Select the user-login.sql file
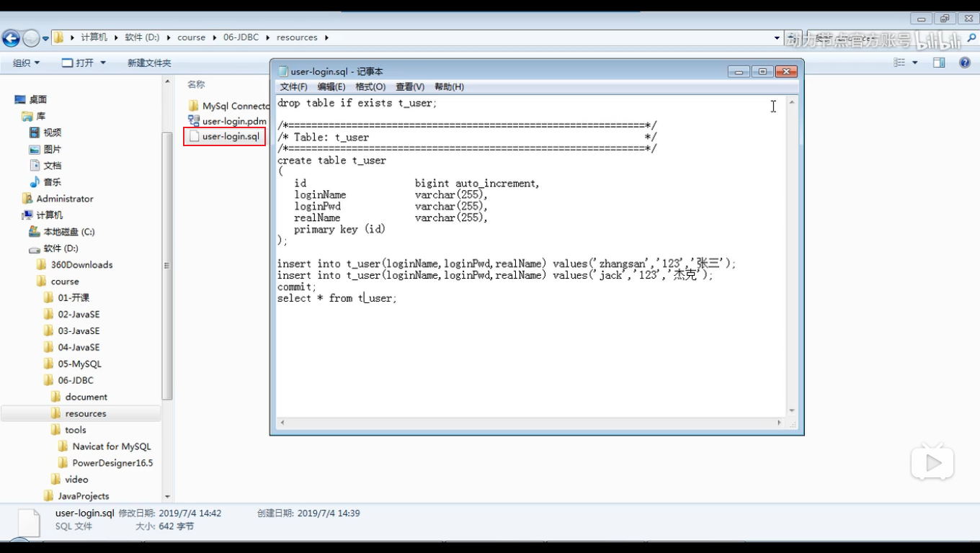Image resolution: width=980 pixels, height=553 pixels. click(224, 136)
